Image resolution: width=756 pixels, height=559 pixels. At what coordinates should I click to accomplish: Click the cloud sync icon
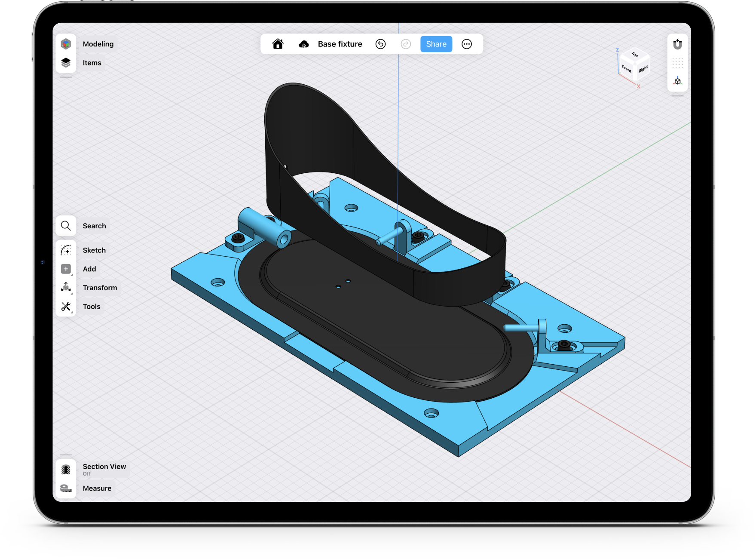point(304,44)
